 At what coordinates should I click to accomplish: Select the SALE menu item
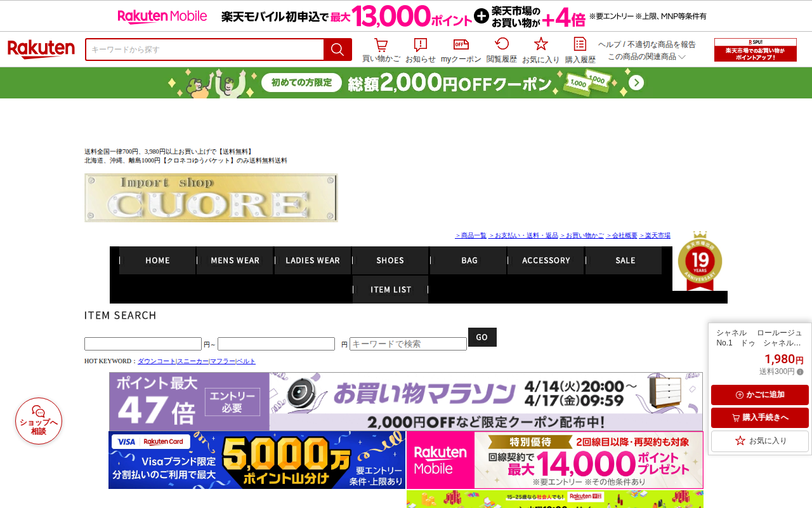click(624, 260)
